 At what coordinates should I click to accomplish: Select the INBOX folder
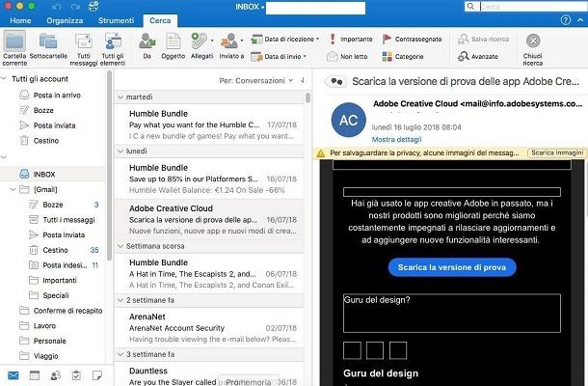pyautogui.click(x=52, y=175)
